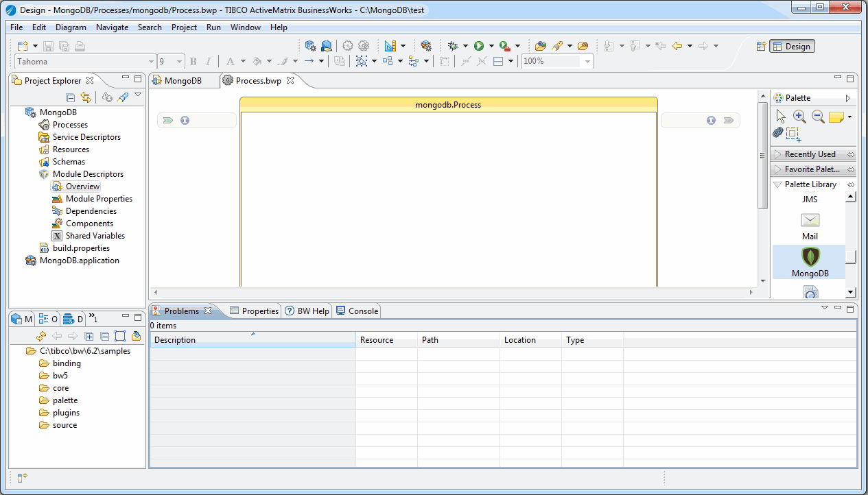
Task: Sort Problems by the Description column header
Action: pos(175,340)
